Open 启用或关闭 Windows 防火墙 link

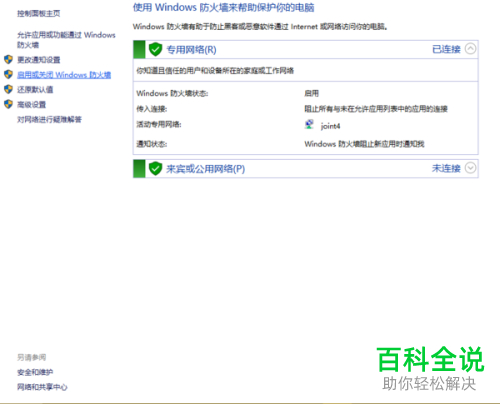tap(64, 75)
